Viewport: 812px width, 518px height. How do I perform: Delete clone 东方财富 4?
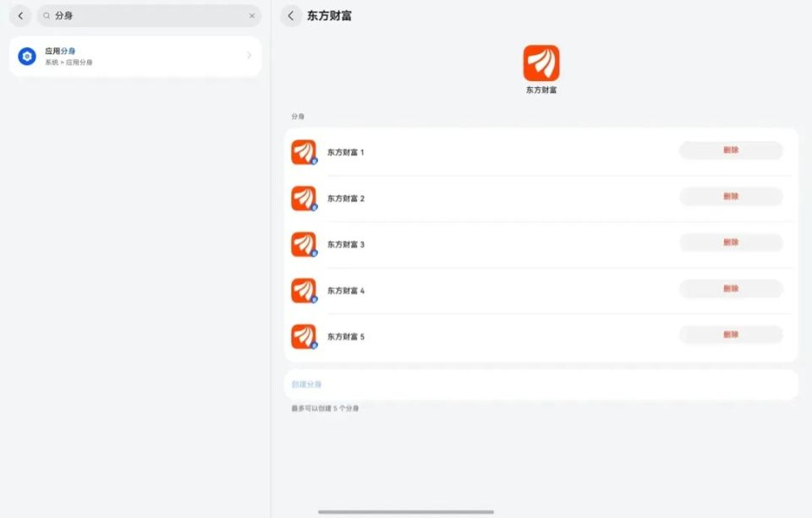pos(731,288)
